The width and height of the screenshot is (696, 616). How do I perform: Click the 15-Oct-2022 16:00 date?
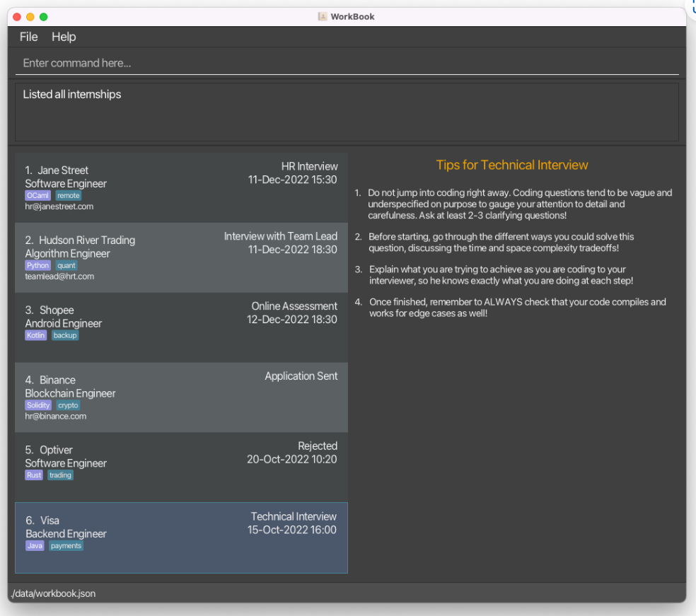click(291, 530)
